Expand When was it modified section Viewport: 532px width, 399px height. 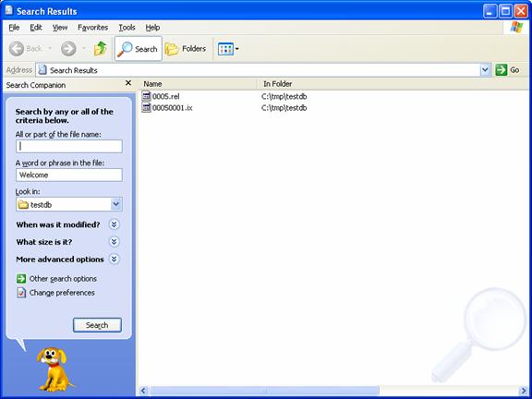coord(114,224)
